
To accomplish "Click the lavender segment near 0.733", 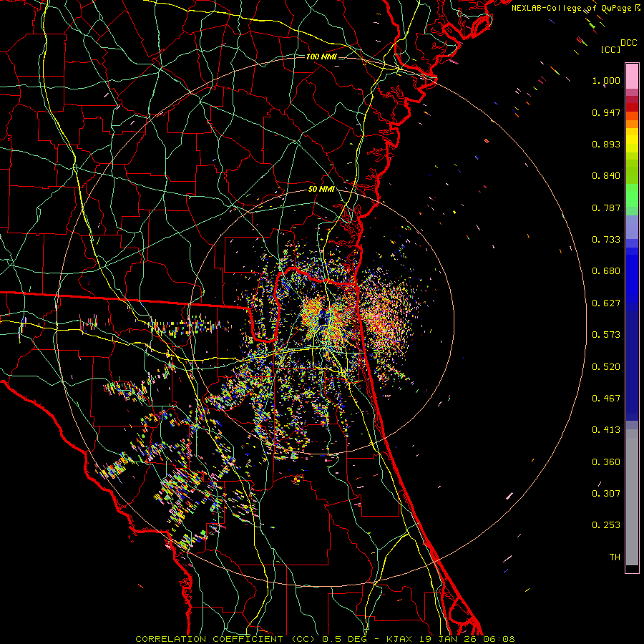I will point(632,227).
